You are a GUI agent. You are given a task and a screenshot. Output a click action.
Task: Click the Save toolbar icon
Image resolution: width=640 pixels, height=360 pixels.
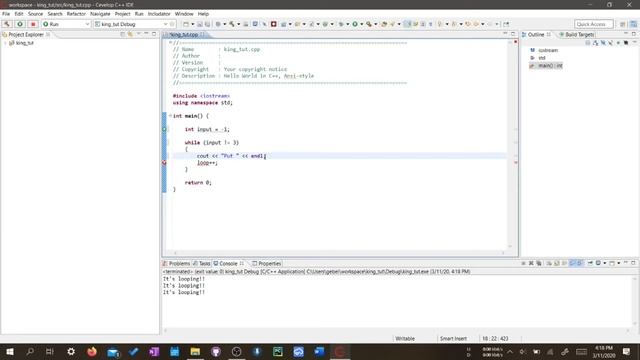tap(200, 24)
